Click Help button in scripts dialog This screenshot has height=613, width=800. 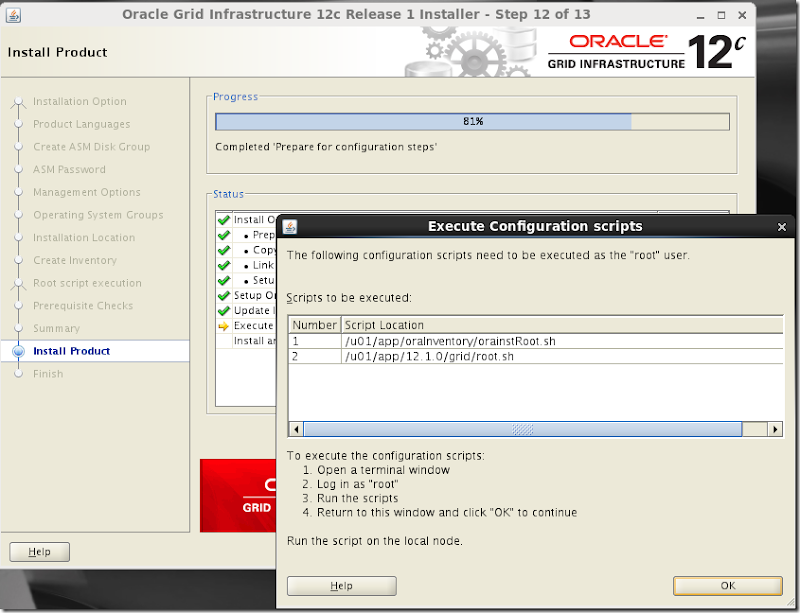(341, 585)
